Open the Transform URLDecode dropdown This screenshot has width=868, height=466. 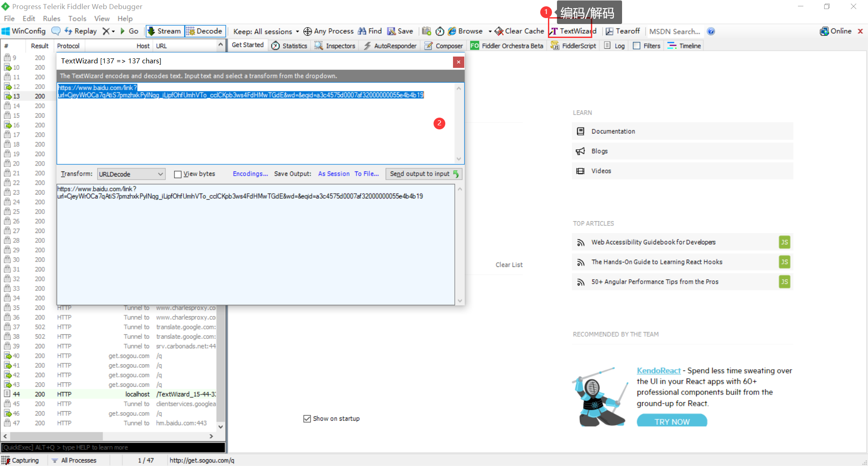(131, 174)
